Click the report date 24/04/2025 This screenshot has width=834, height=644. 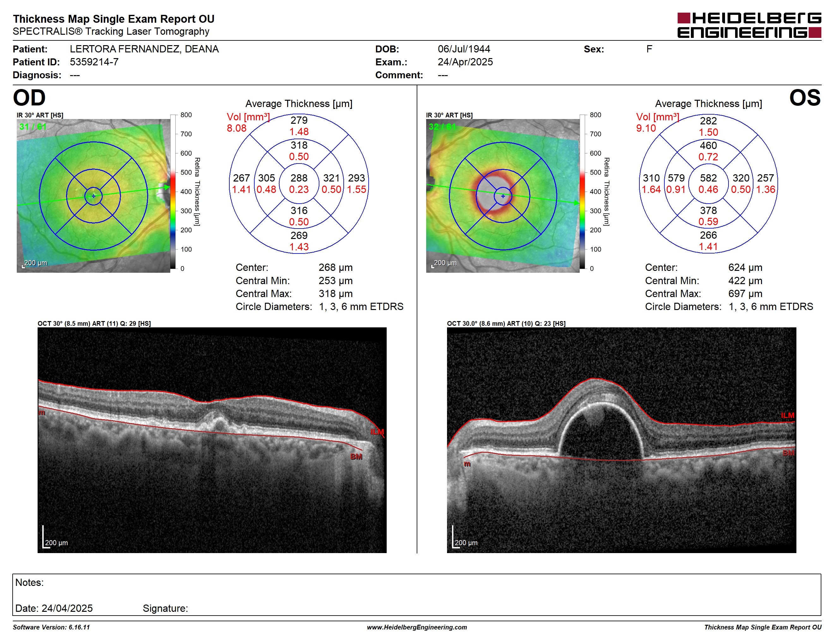[x=67, y=608]
